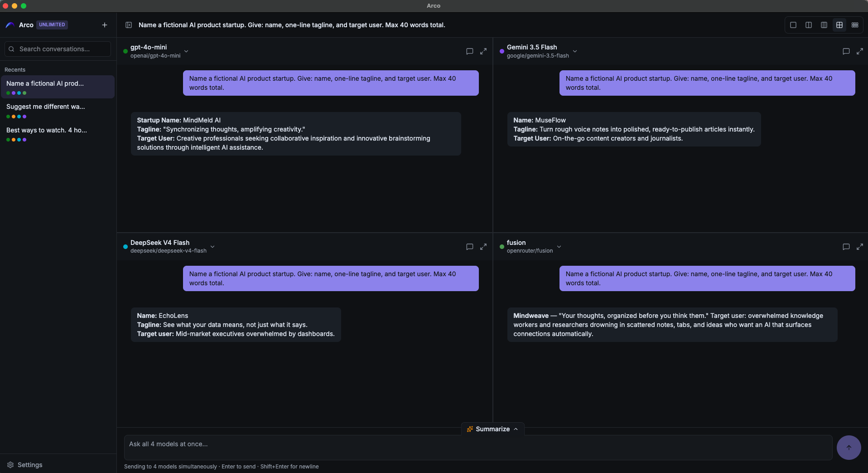Screen dimensions: 868x473
Task: Switch to two-column layout
Action: pos(809,25)
